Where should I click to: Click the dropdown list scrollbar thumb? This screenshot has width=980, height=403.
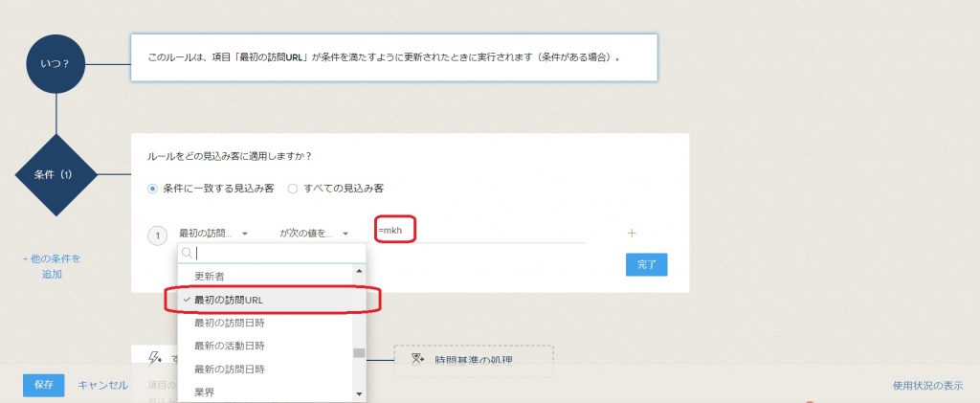[x=359, y=353]
